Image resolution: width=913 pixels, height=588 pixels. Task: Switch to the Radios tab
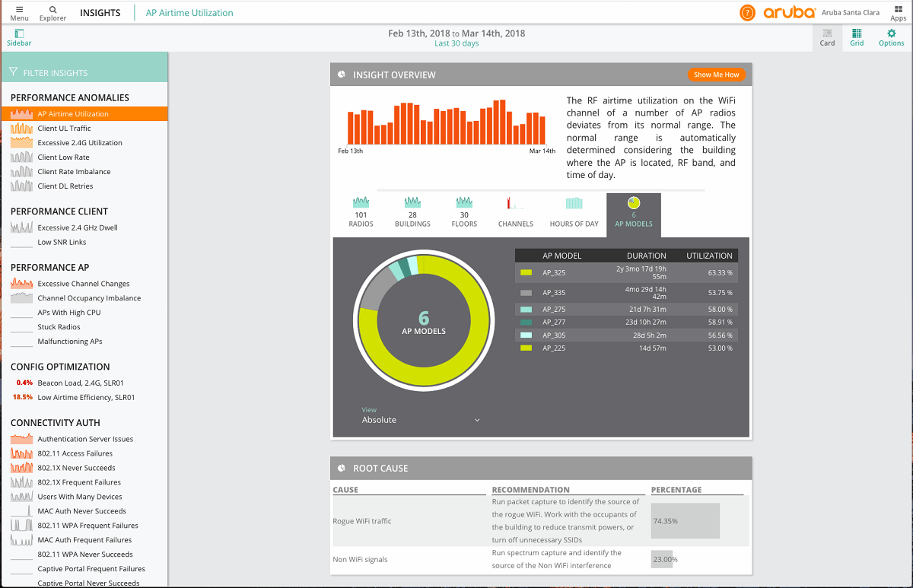[x=361, y=212]
